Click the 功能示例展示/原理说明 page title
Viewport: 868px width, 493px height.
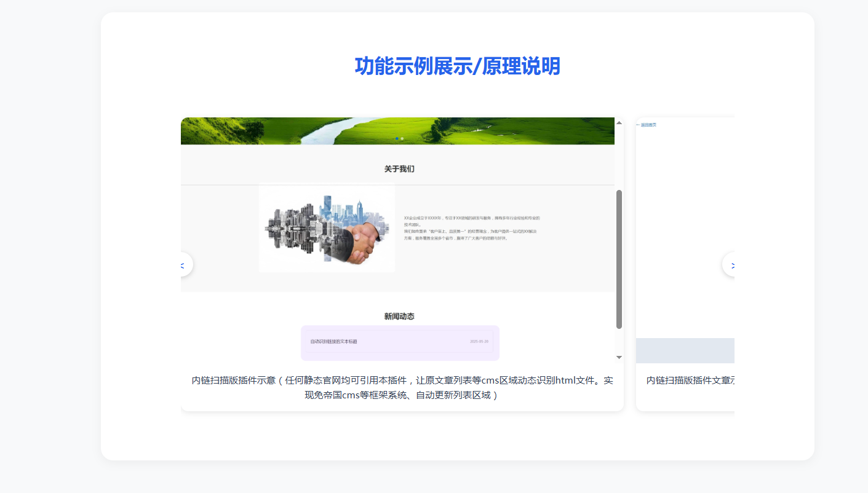457,66
